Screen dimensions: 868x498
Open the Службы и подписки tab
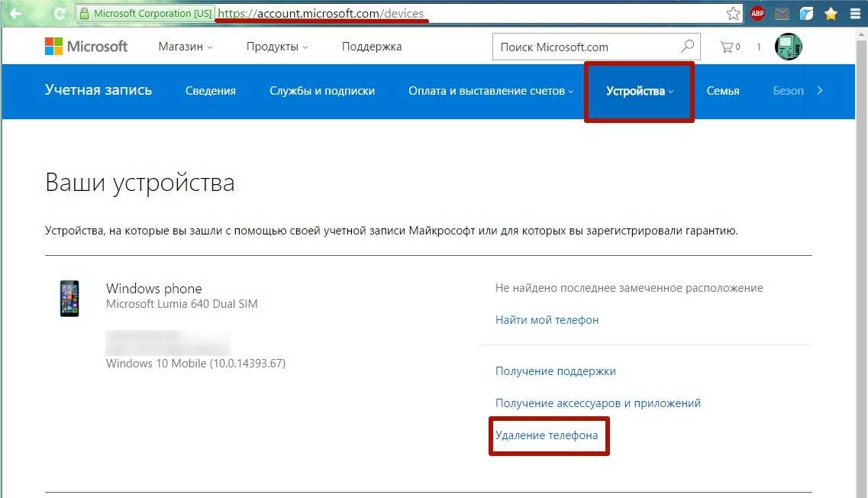[322, 91]
